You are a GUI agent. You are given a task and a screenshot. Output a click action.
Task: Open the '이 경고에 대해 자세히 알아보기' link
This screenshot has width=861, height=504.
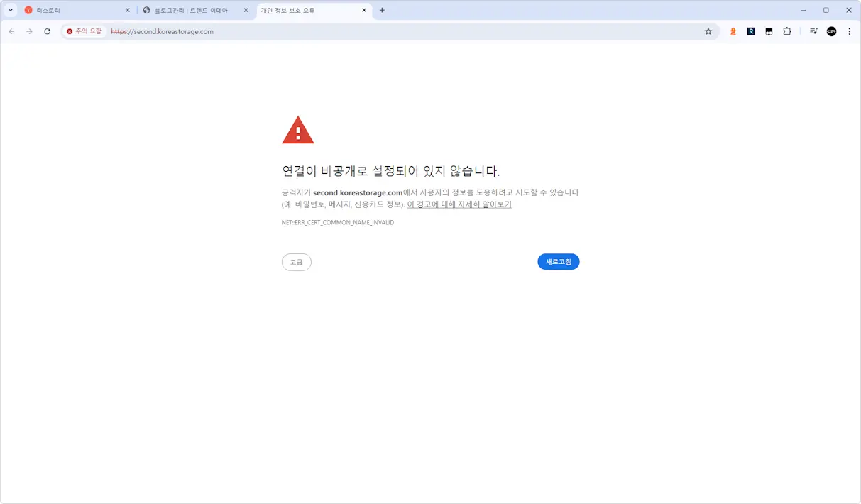(459, 204)
